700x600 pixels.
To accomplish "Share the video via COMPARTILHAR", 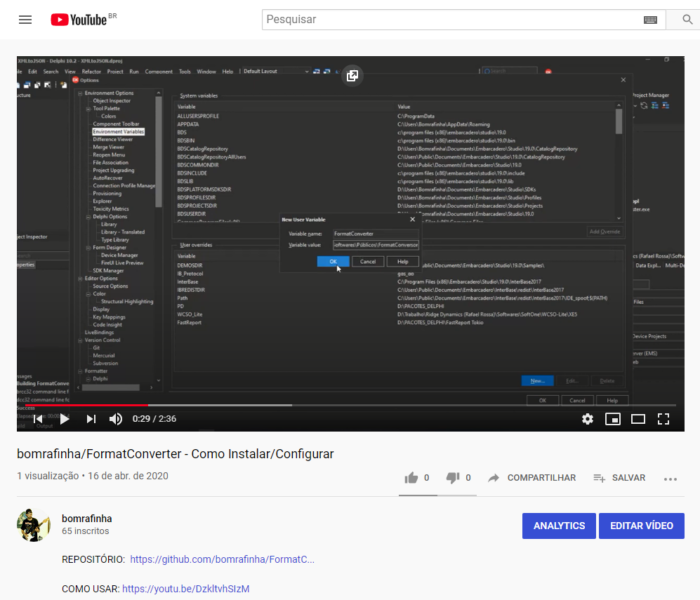I will click(x=532, y=478).
